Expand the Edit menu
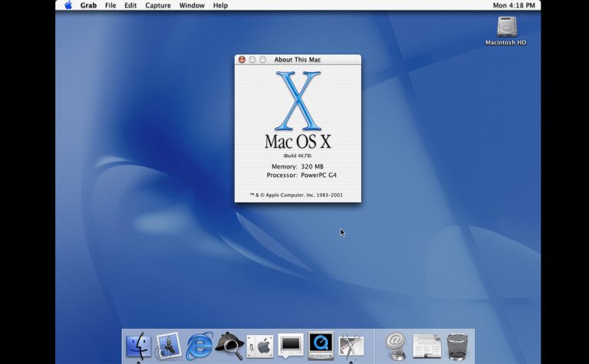This screenshot has width=589, height=364. [x=130, y=5]
